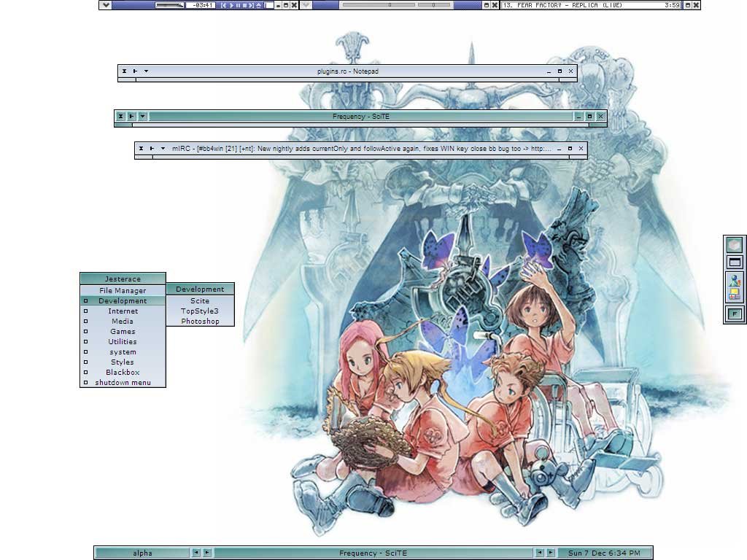Click the short slider in the second bar
The image size is (747, 560).
tap(434, 5)
